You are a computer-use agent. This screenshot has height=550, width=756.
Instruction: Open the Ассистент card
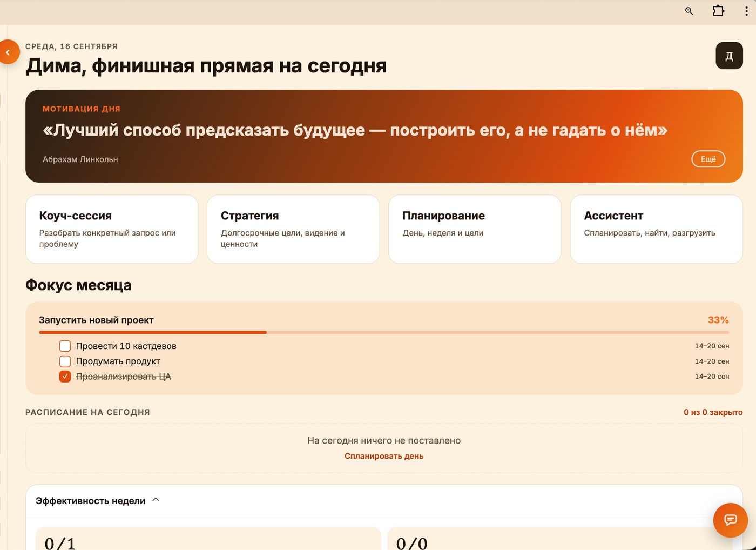pos(657,229)
